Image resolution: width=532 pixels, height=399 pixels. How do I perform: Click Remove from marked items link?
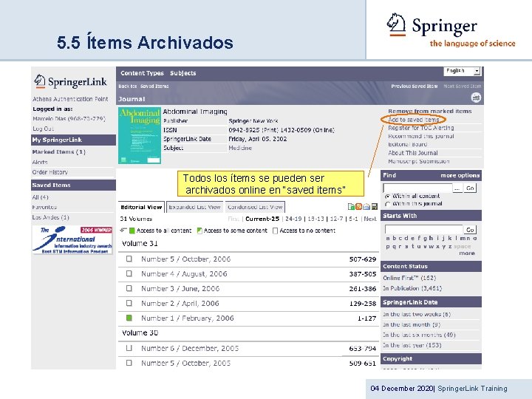click(430, 111)
